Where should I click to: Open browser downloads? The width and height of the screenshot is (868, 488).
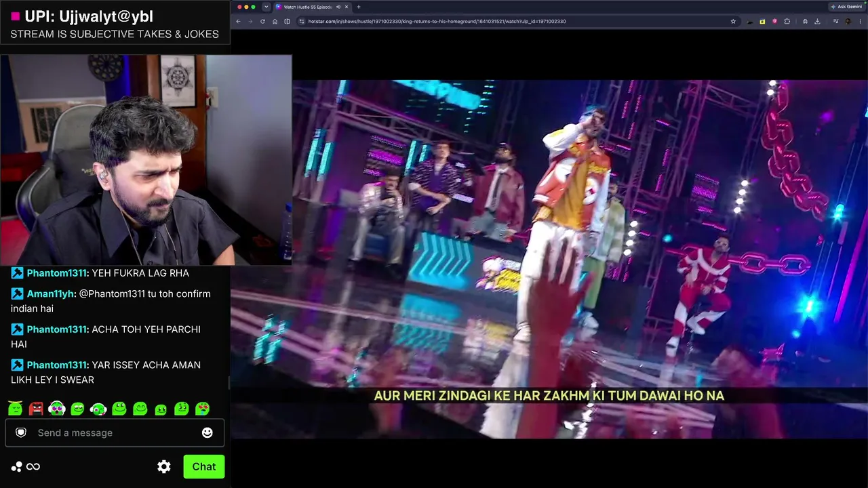[x=817, y=21]
